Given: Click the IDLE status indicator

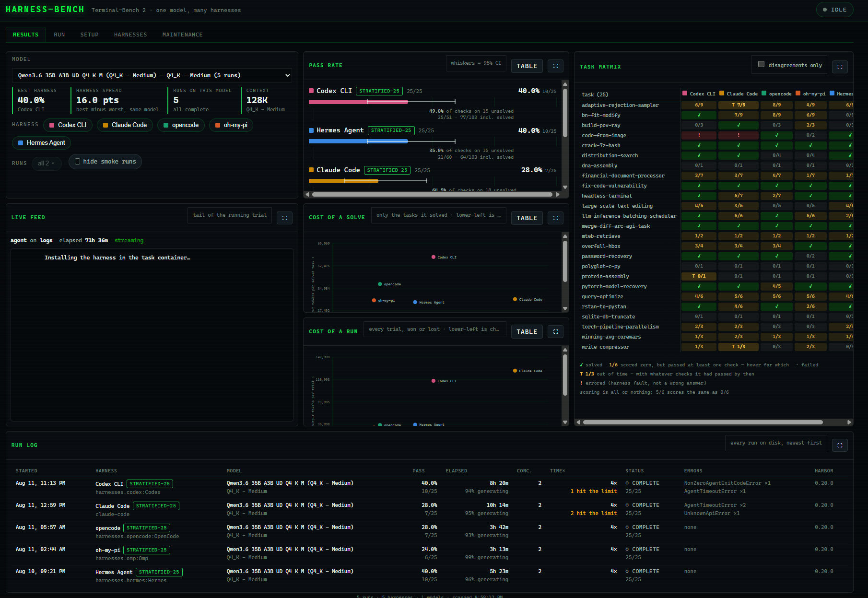Looking at the screenshot, I should tap(834, 10).
